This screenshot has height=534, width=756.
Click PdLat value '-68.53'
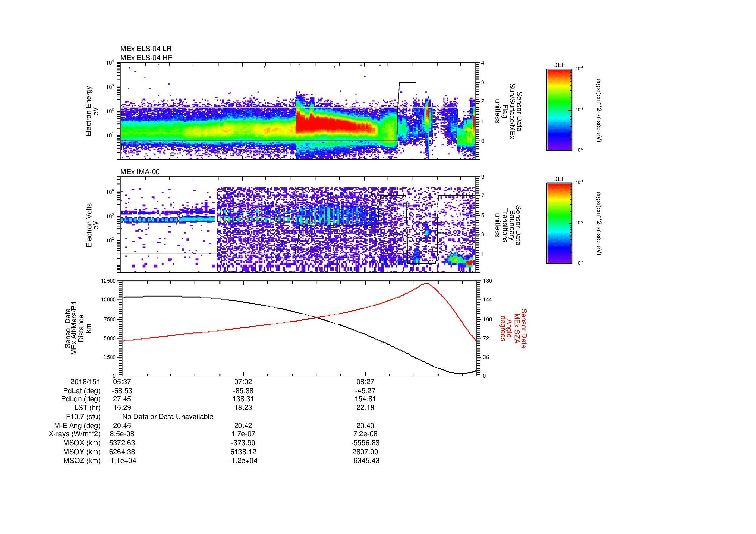[x=122, y=391]
